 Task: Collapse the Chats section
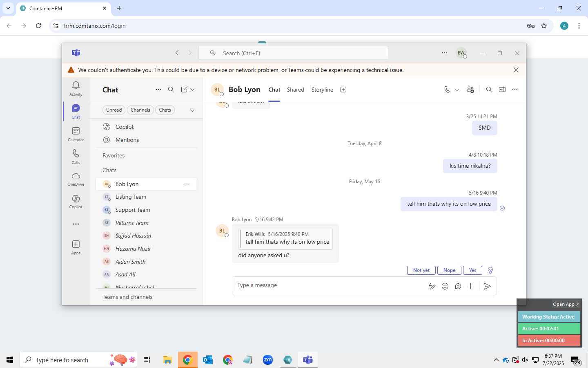click(x=109, y=170)
